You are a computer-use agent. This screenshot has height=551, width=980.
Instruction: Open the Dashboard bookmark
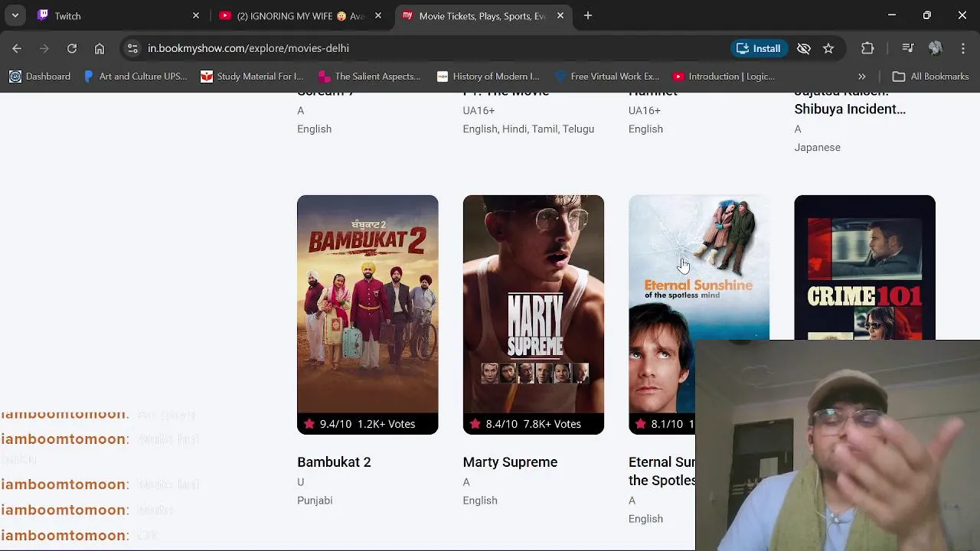[x=40, y=77]
